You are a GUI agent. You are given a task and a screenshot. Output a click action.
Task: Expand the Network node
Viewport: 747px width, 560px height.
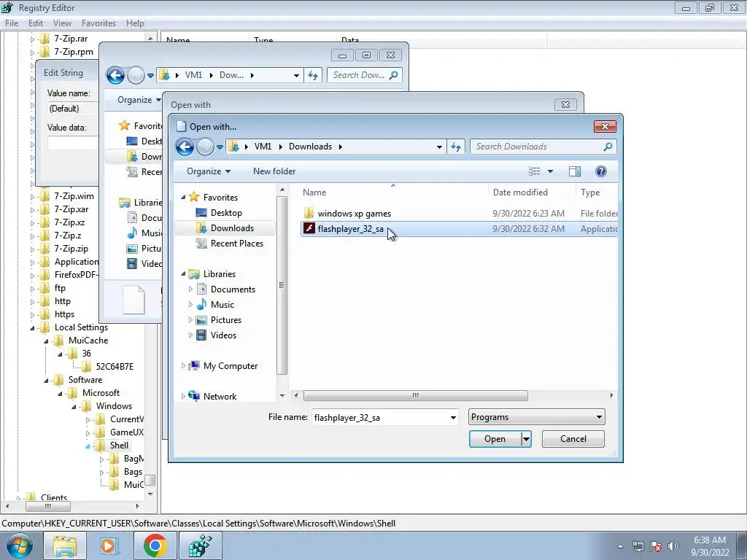(183, 396)
